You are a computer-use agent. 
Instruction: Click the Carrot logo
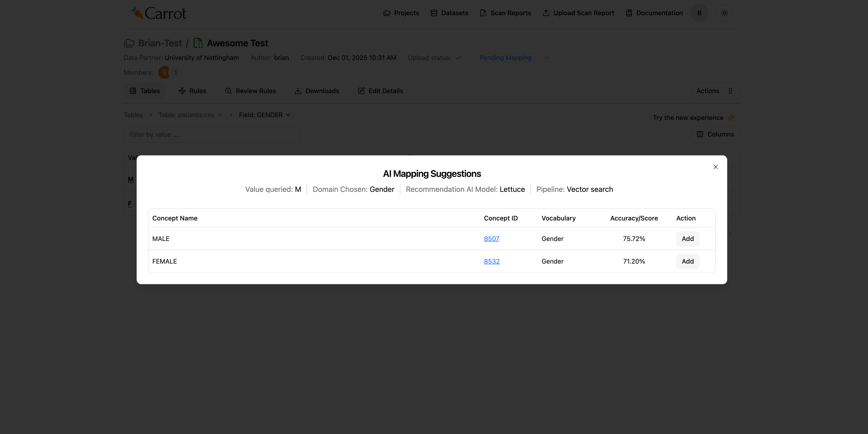tap(159, 13)
